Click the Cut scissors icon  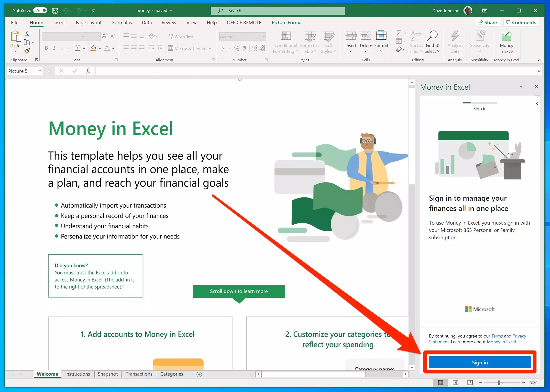click(27, 34)
